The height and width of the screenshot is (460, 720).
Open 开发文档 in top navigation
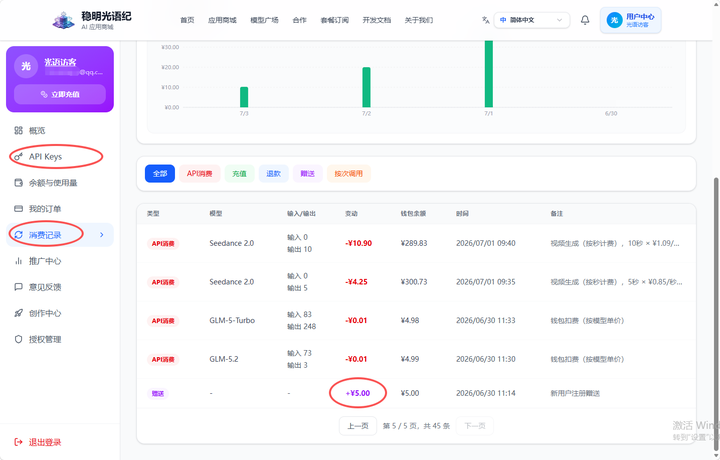pos(377,20)
